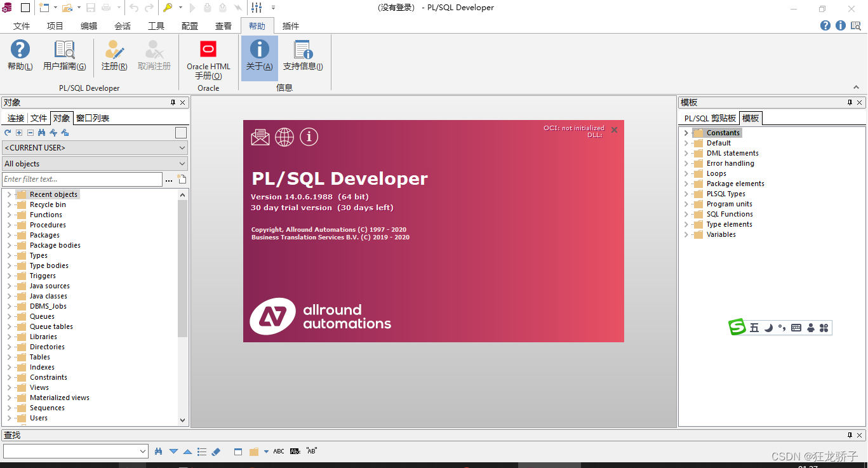Click the ellipsis button beside the filter text

click(169, 180)
